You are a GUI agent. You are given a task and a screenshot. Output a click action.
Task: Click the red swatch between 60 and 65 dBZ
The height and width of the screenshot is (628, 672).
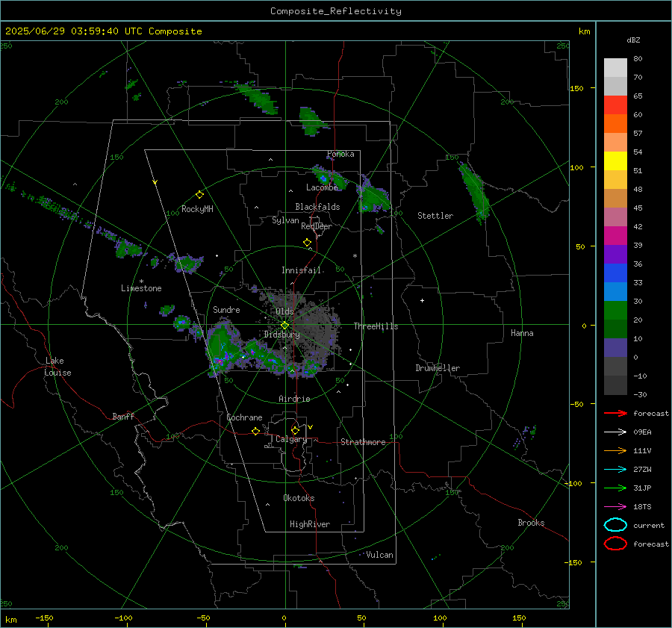click(615, 105)
